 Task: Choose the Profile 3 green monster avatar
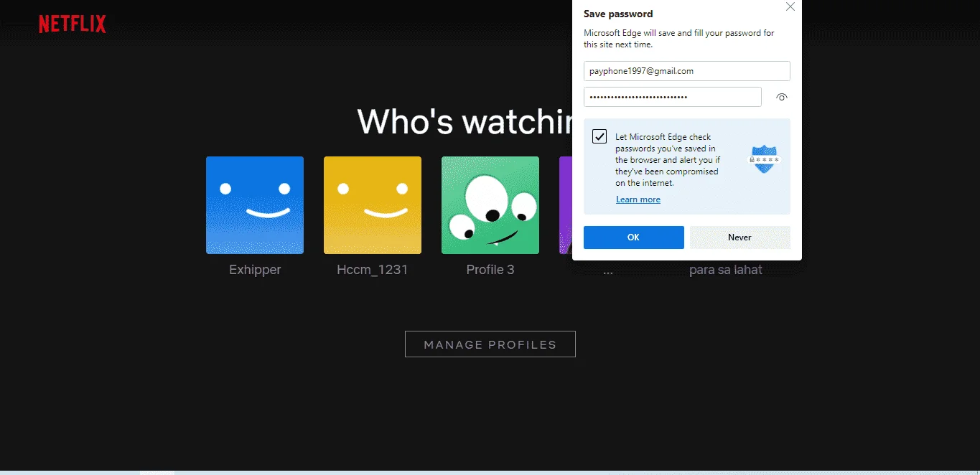click(490, 205)
